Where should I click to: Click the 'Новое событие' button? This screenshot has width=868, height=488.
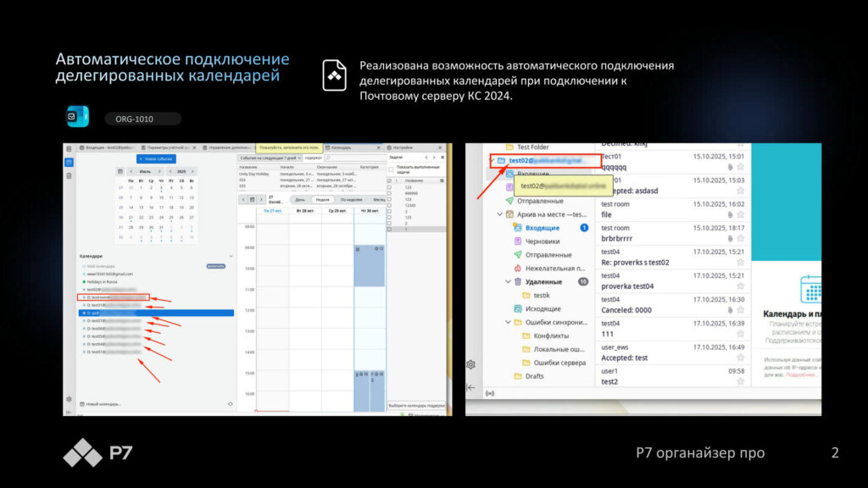pos(156,158)
